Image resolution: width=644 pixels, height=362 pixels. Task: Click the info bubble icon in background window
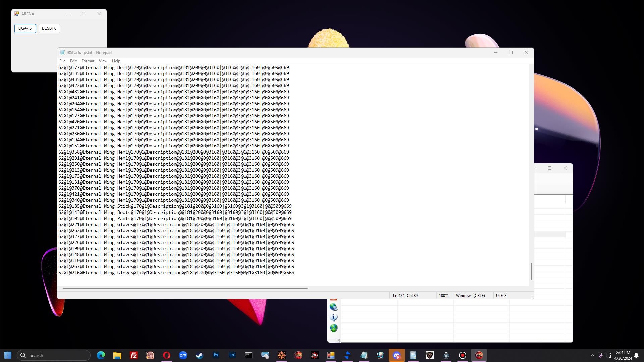333,317
